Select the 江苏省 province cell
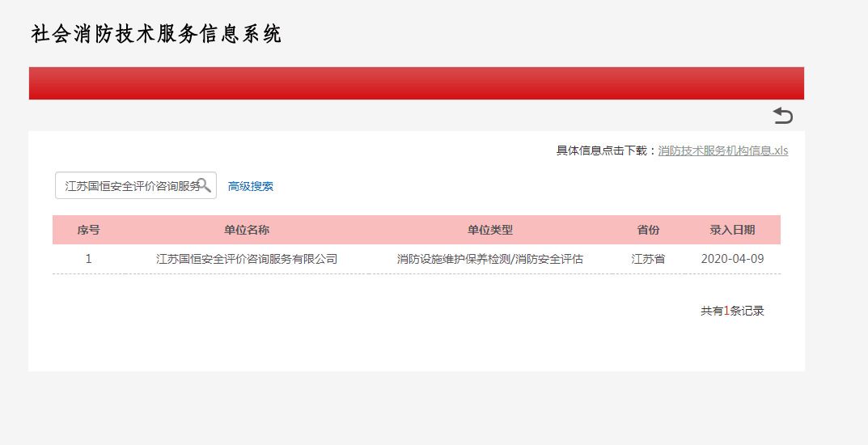This screenshot has width=868, height=445. 648,259
